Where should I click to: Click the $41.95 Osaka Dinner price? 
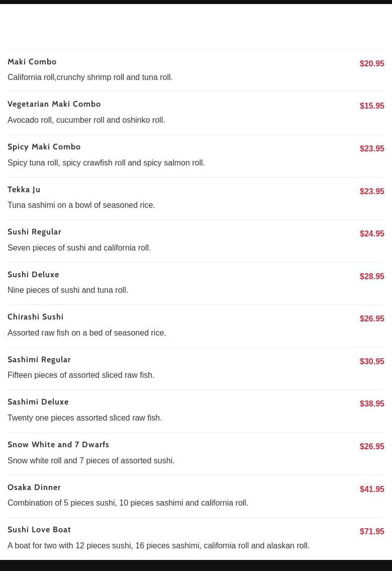pos(372,490)
